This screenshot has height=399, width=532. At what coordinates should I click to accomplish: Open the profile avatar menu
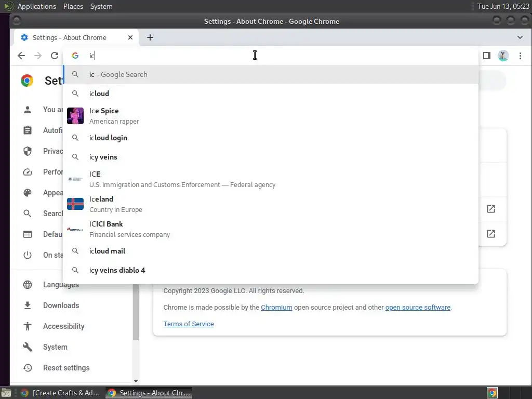(503, 56)
